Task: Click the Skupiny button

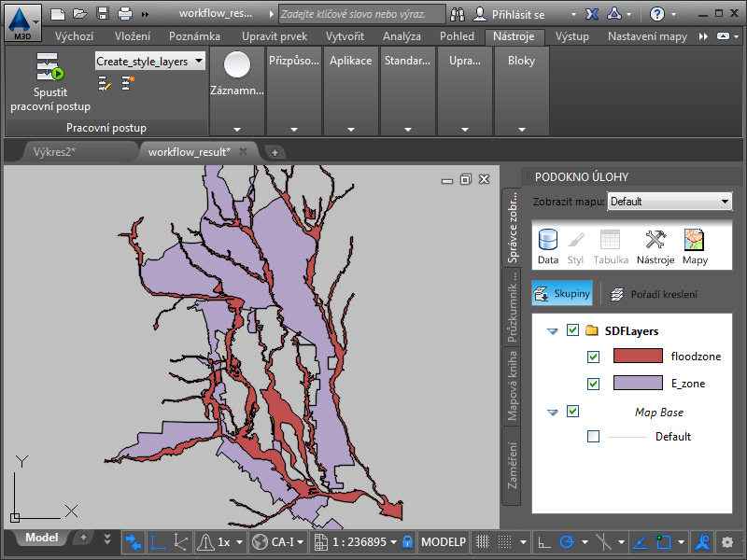Action: point(562,294)
